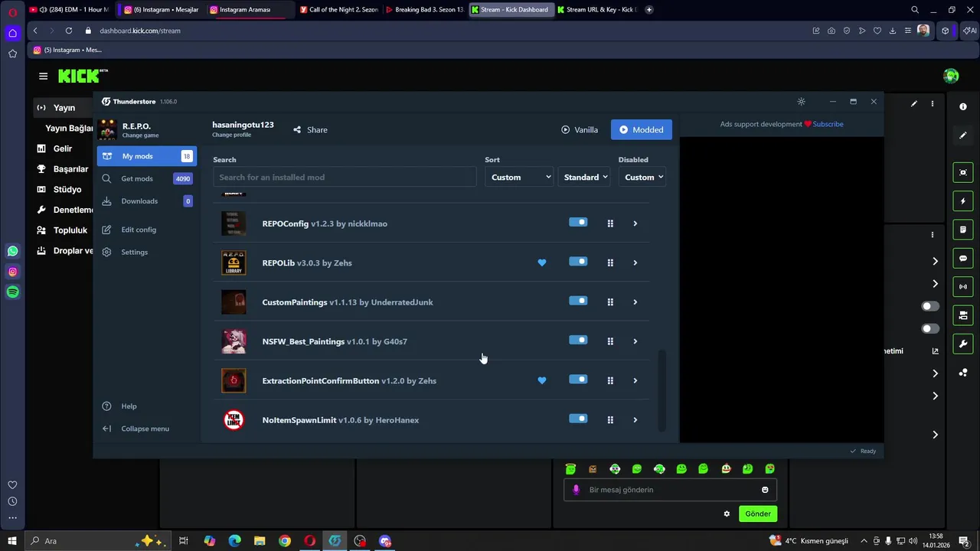The width and height of the screenshot is (980, 551).
Task: Open Kick hamburger menu icon
Action: point(43,76)
